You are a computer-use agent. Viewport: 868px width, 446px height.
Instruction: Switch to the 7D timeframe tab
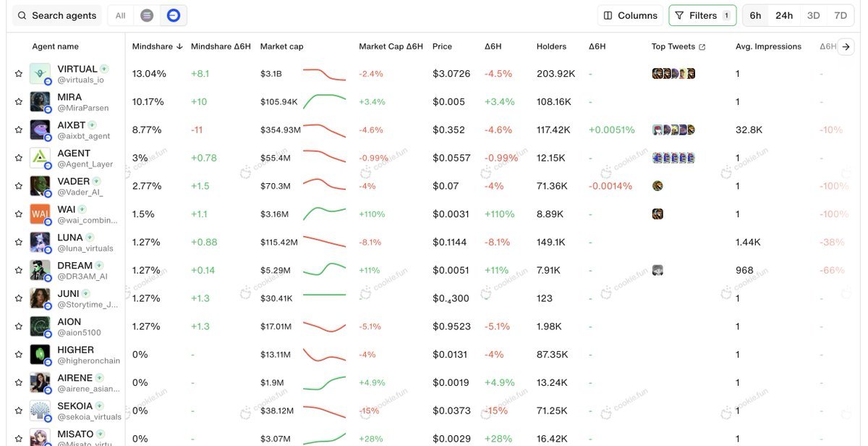coord(840,15)
